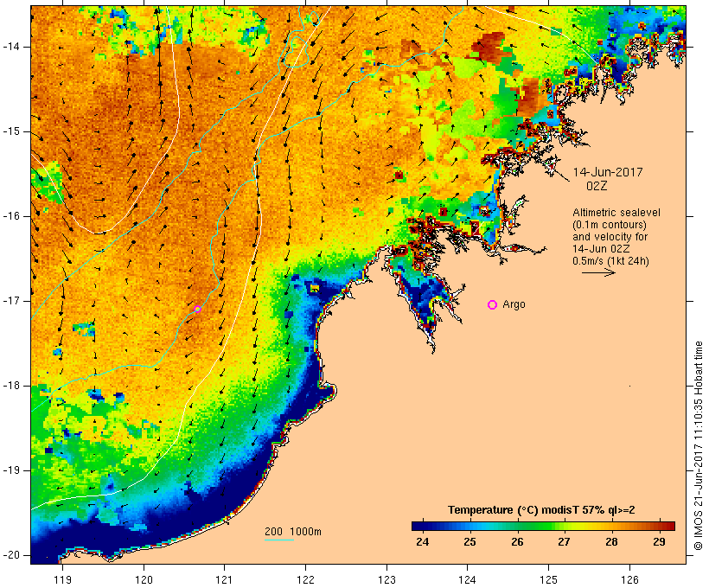Click the "(0.1m contours)" text
Screen dimensions: 709x588
point(610,225)
